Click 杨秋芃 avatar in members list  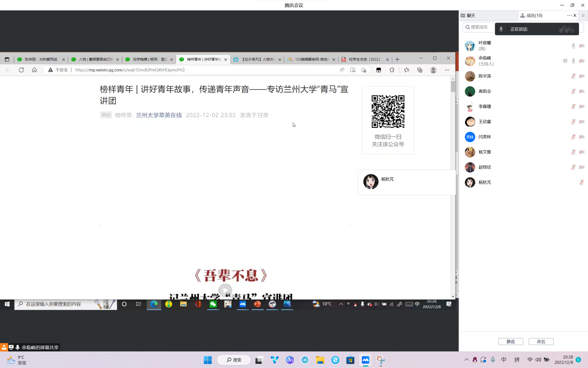[x=470, y=183]
